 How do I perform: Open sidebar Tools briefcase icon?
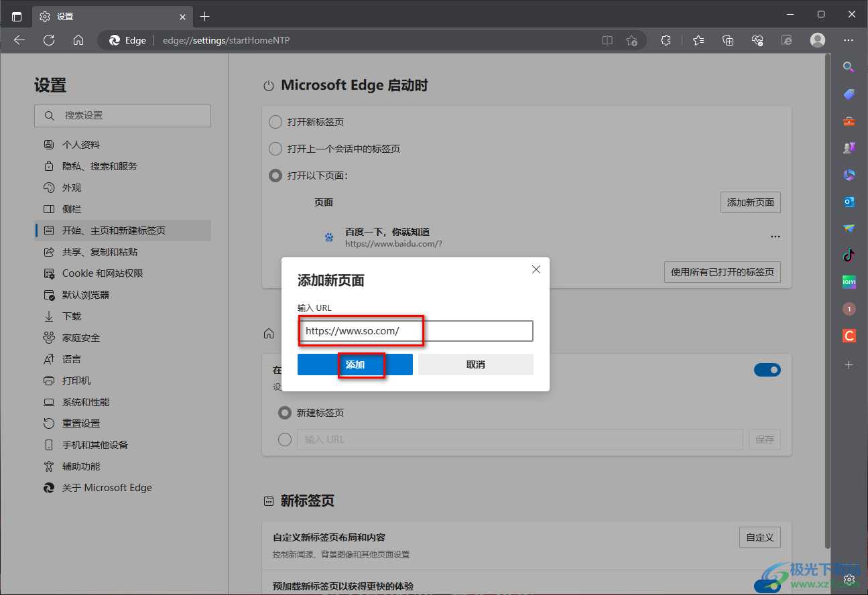(x=849, y=121)
